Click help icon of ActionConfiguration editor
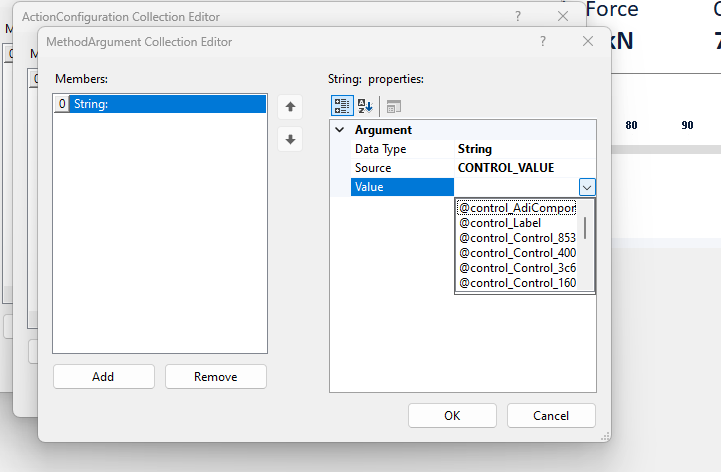This screenshot has height=472, width=721. [x=518, y=16]
